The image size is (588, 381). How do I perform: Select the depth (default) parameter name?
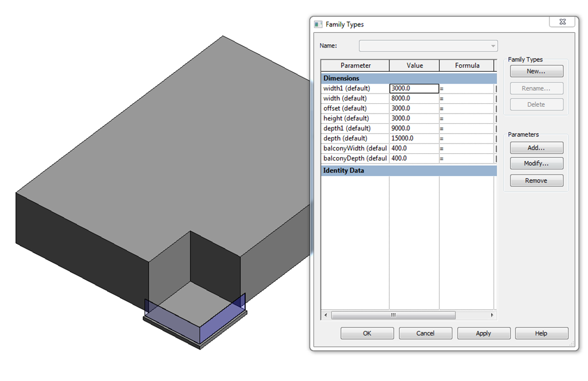pyautogui.click(x=355, y=138)
